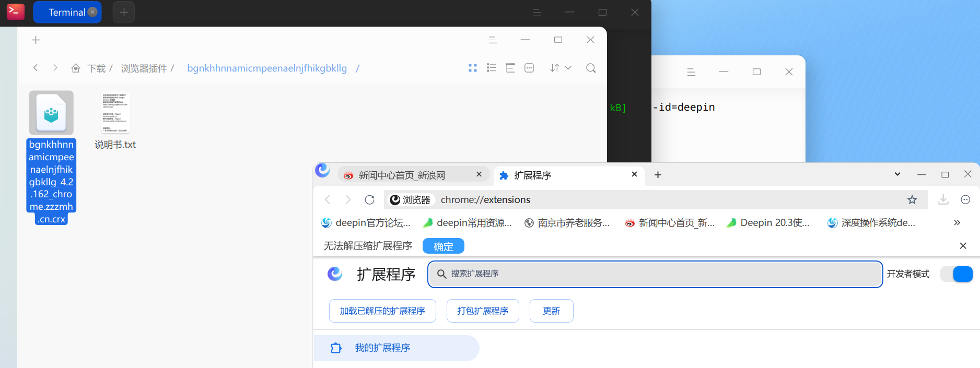Toggle 开发者模式 switch
The width and height of the screenshot is (980, 368).
956,274
